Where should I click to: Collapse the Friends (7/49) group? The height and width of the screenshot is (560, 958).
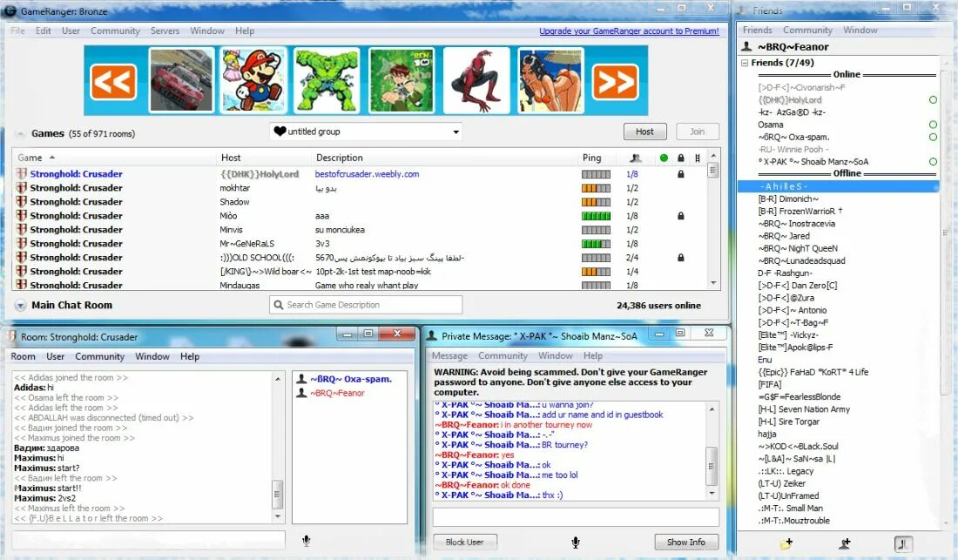click(744, 63)
